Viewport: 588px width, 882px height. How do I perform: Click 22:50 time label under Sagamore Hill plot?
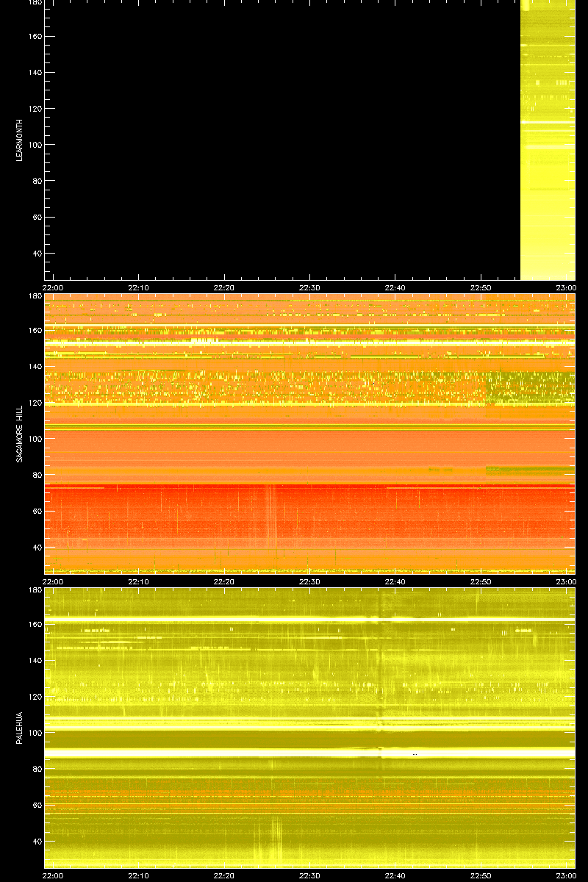(481, 581)
